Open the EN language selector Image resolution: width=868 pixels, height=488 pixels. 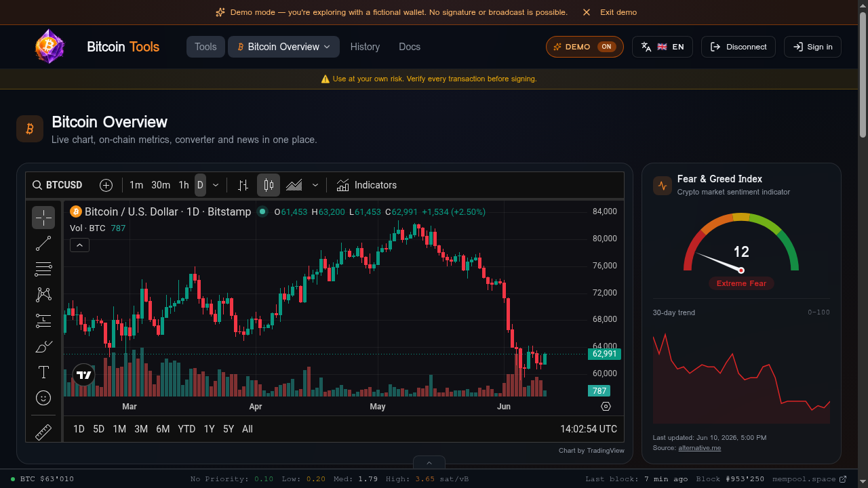(x=663, y=47)
